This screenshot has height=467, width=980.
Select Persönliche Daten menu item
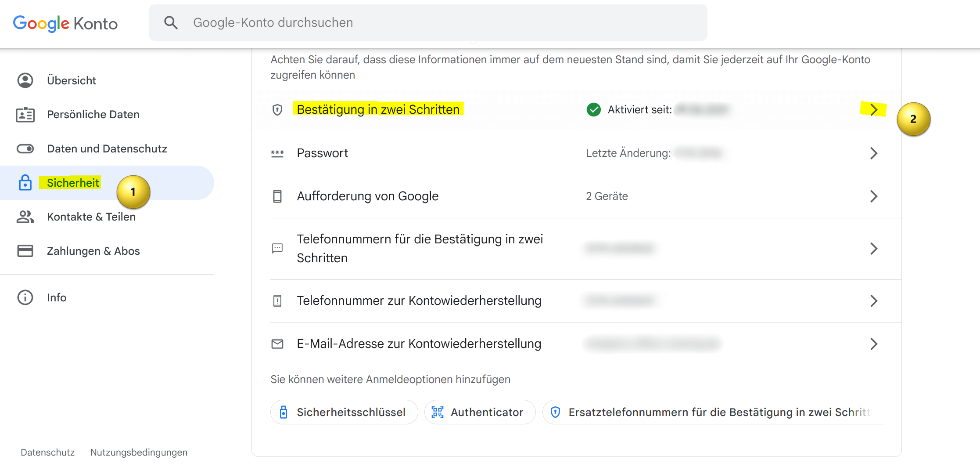(x=93, y=115)
